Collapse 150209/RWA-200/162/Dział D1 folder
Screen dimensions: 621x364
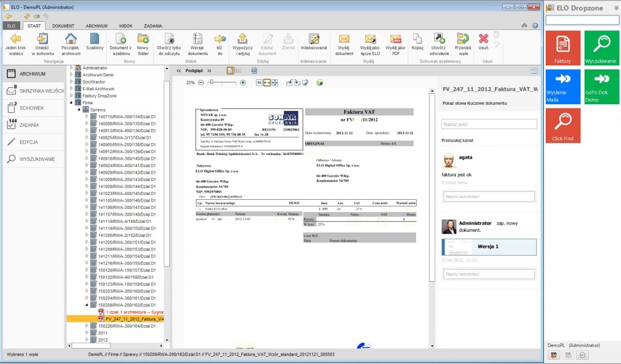pyautogui.click(x=87, y=305)
